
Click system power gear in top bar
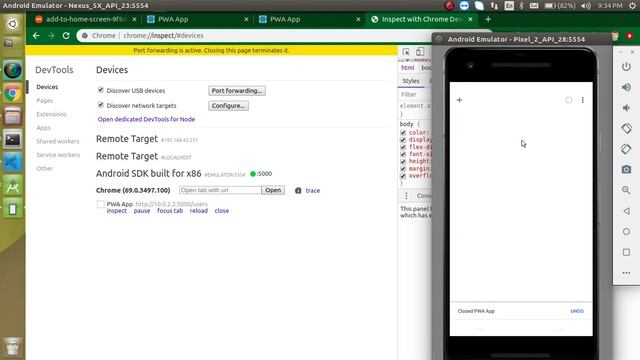click(x=632, y=5)
